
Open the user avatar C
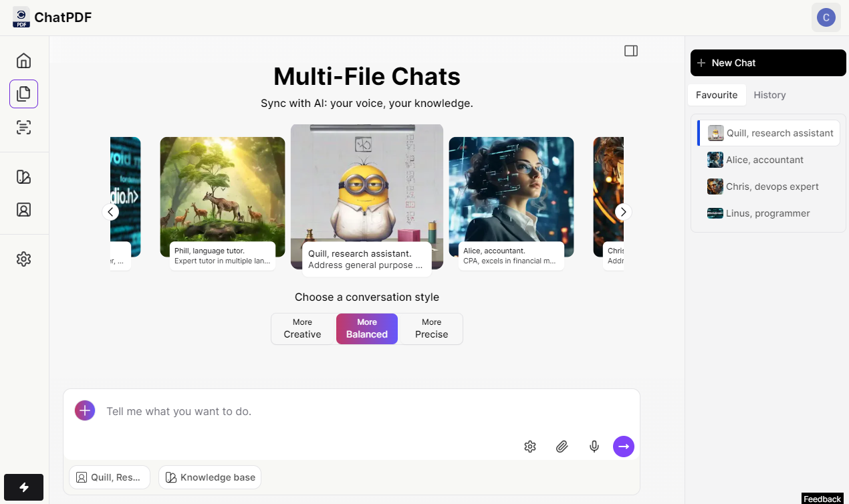point(826,17)
